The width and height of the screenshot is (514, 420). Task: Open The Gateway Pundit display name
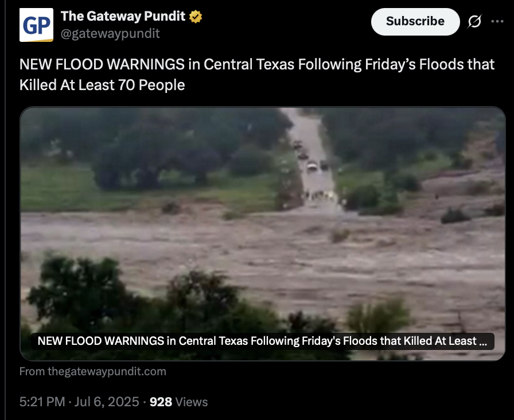click(x=123, y=16)
